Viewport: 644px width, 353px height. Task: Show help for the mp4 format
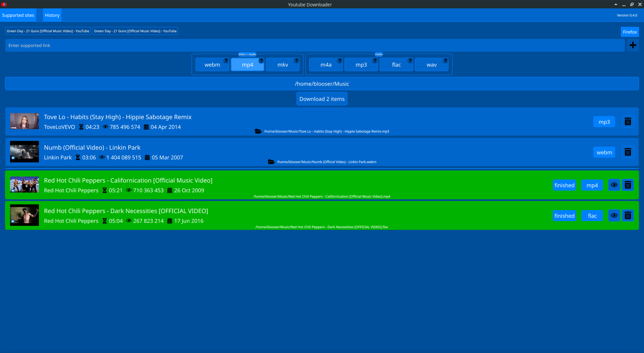[261, 61]
